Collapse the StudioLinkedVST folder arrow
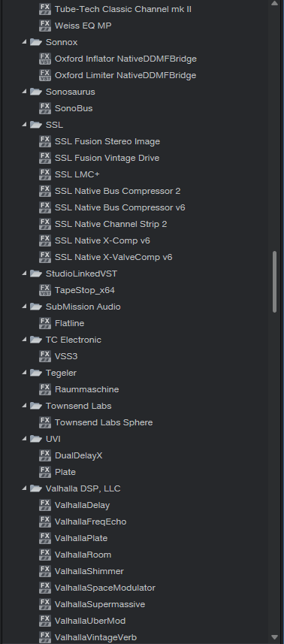 [x=25, y=274]
